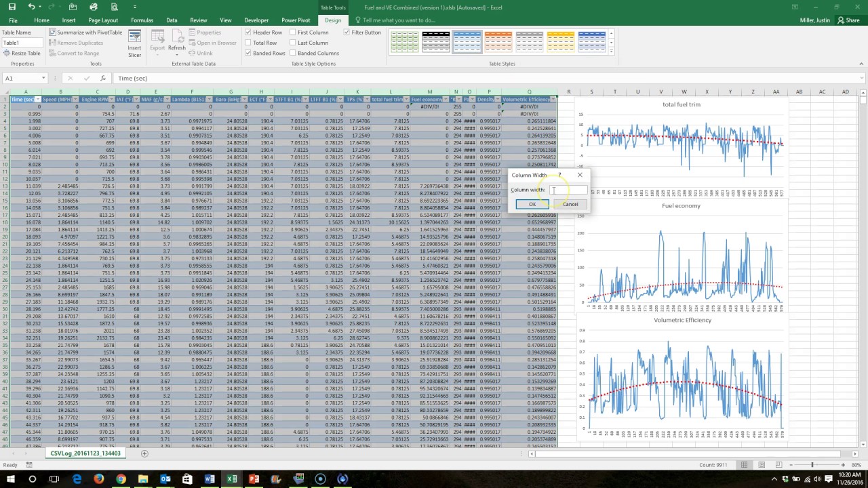Switch to Page Layout view

click(x=762, y=465)
